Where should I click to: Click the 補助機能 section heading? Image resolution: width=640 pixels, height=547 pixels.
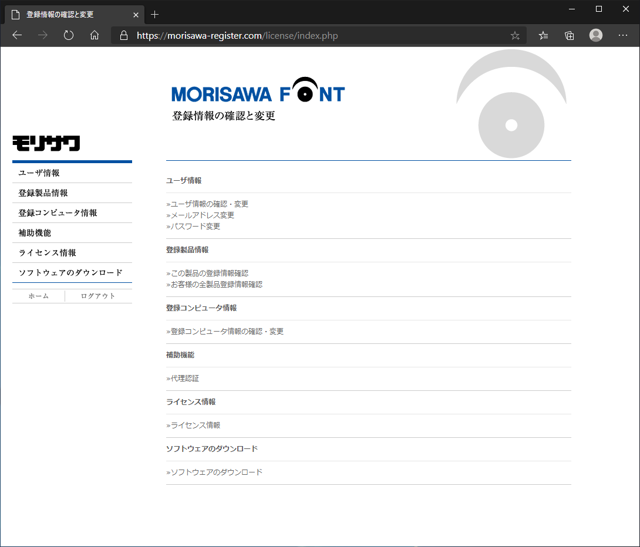(180, 355)
